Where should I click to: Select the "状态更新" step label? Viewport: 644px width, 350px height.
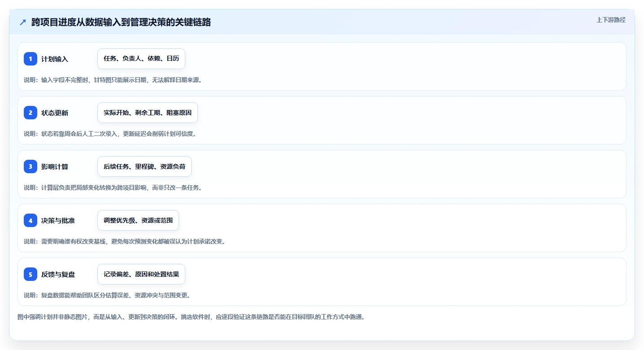coord(55,113)
